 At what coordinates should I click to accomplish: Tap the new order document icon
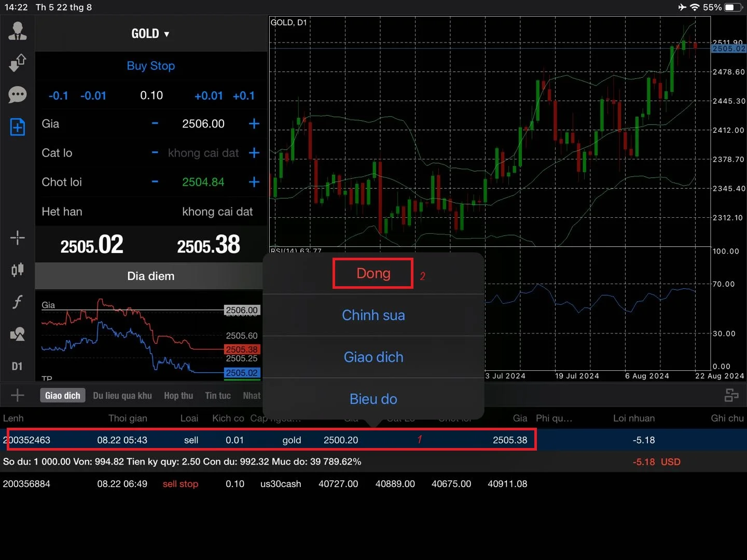[x=18, y=127]
